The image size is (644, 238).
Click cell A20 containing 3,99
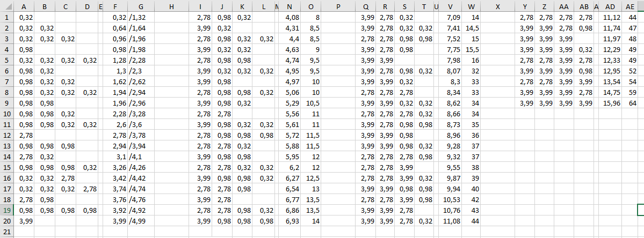(24, 221)
